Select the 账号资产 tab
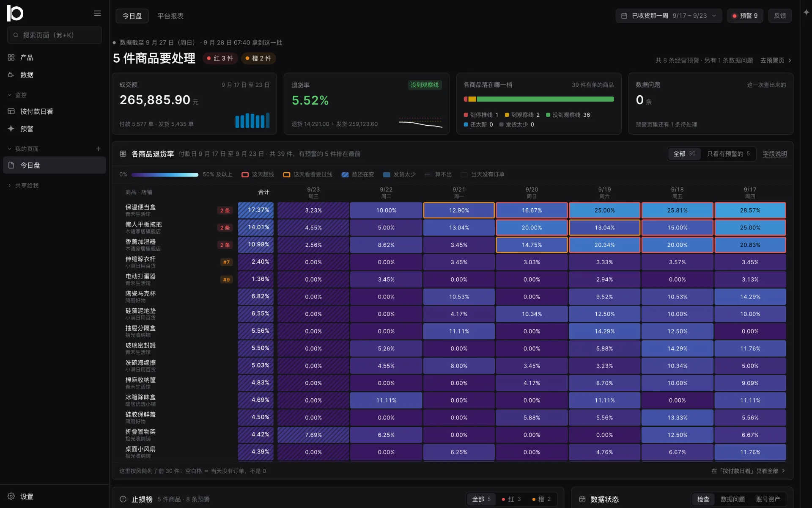Viewport: 812px width, 508px height. click(x=768, y=499)
